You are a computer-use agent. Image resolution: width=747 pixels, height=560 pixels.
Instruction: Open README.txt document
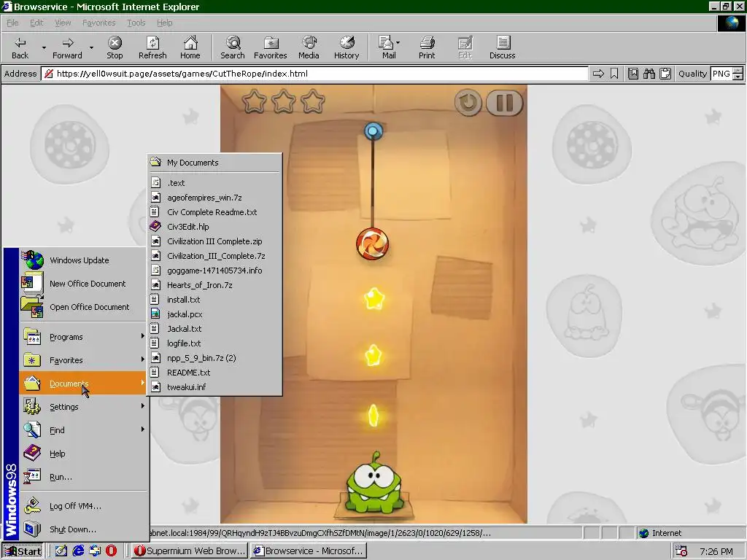[x=214, y=373]
